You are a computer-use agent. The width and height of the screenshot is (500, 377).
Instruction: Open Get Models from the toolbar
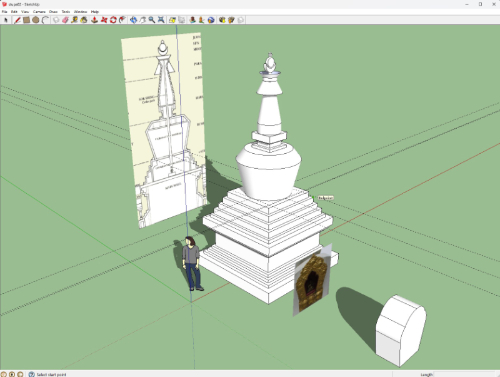click(222, 20)
